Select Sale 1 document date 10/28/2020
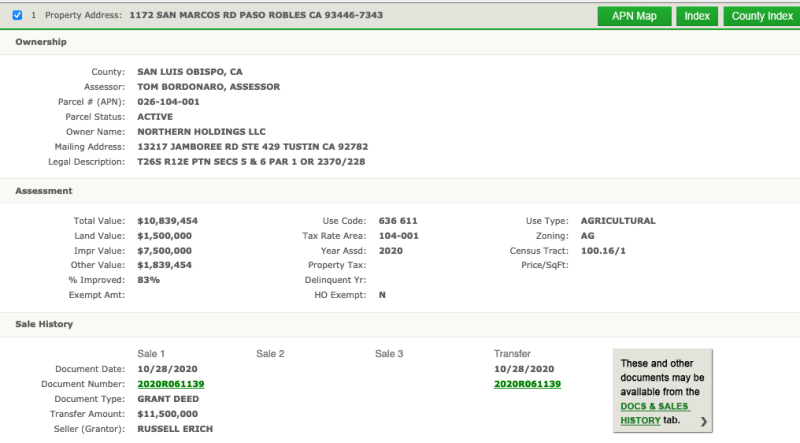 pyautogui.click(x=167, y=369)
